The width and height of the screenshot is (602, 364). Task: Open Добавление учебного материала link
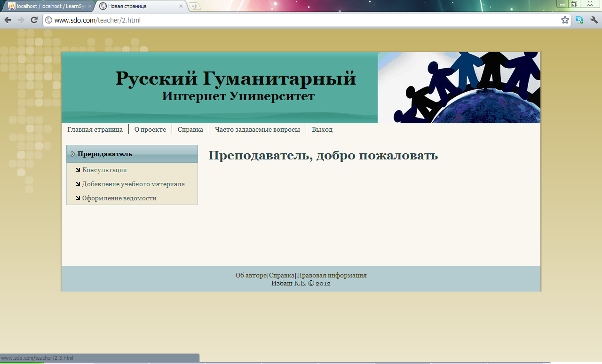click(134, 184)
